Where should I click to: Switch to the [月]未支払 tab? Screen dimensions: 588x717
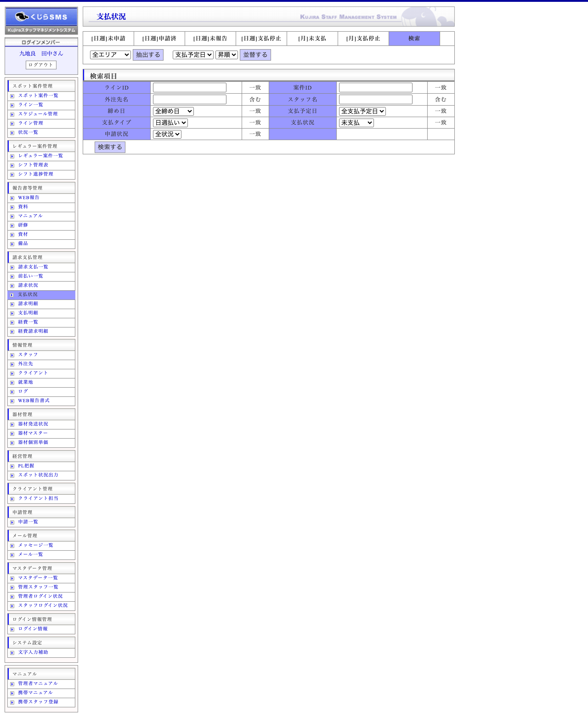[x=312, y=39]
